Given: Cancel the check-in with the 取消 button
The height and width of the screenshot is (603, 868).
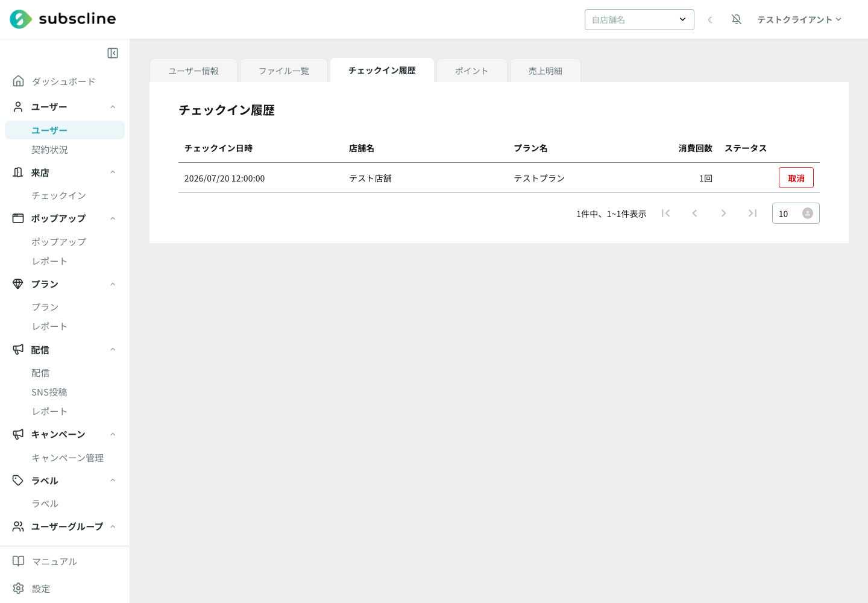Looking at the screenshot, I should click(796, 178).
